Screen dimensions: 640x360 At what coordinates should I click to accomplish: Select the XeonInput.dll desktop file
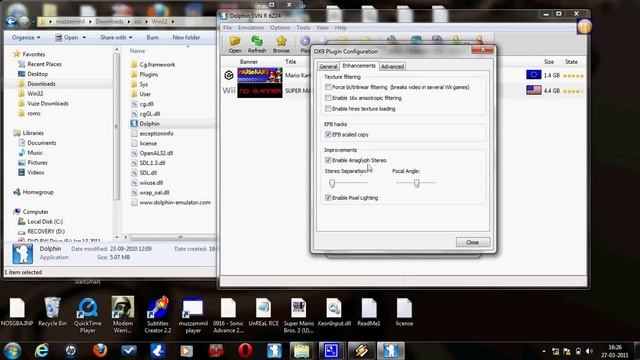pyautogui.click(x=334, y=312)
